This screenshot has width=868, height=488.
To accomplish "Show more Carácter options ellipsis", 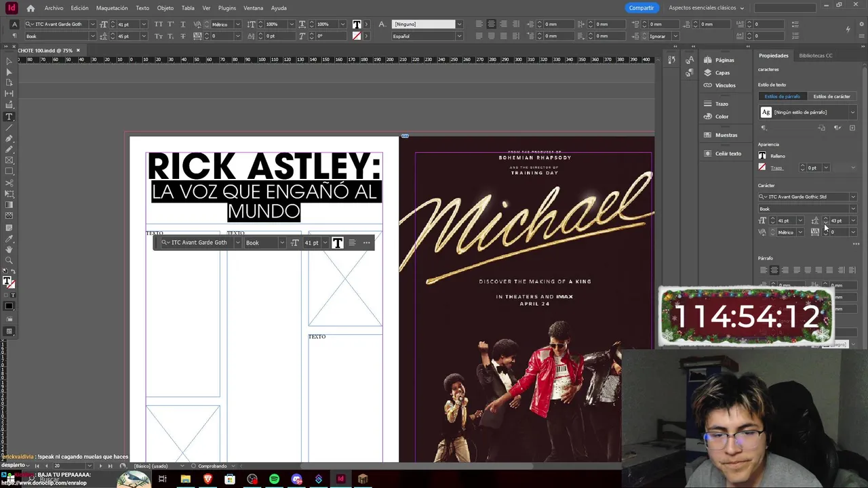I will click(855, 244).
